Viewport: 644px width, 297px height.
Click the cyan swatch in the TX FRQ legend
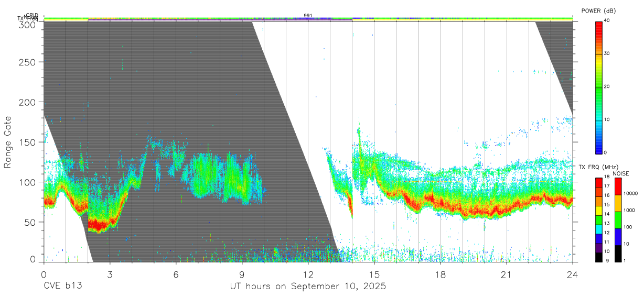click(x=598, y=229)
